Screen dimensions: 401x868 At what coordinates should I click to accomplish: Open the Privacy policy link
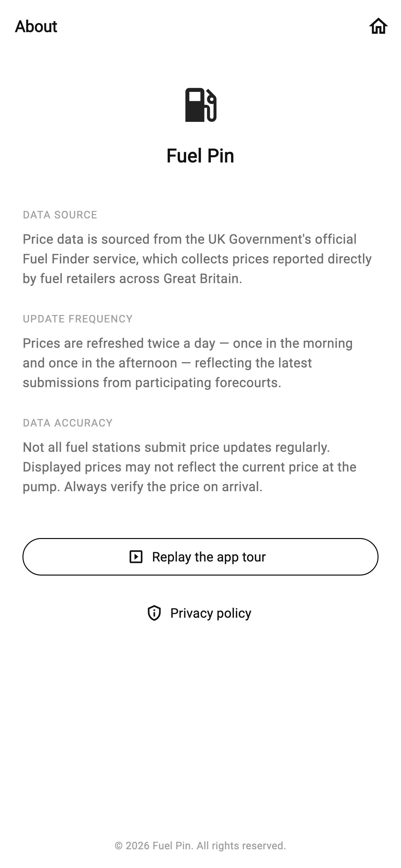(x=200, y=613)
